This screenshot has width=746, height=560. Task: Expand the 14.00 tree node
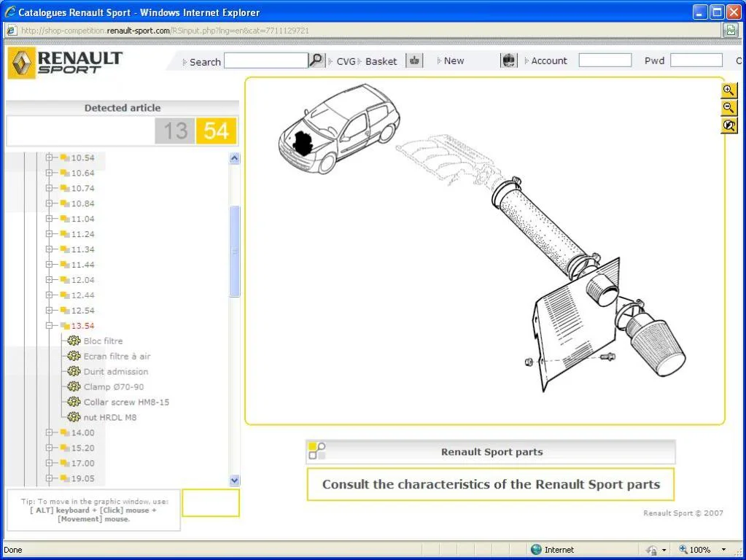click(x=49, y=432)
